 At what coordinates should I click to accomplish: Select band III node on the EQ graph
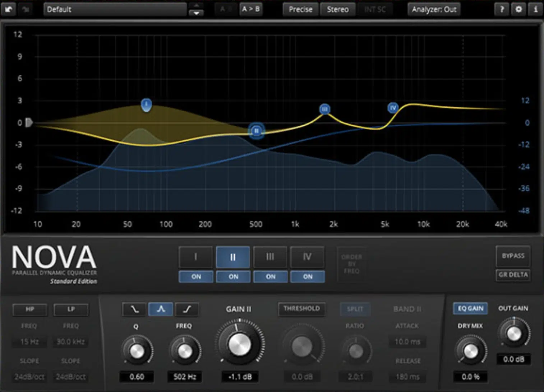325,109
